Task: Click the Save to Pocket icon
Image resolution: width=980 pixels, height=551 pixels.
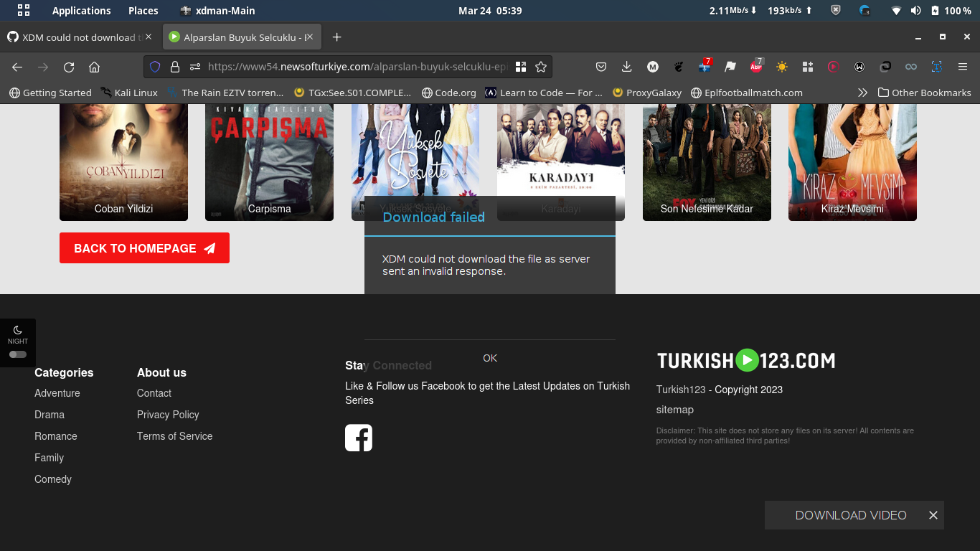Action: (x=601, y=67)
